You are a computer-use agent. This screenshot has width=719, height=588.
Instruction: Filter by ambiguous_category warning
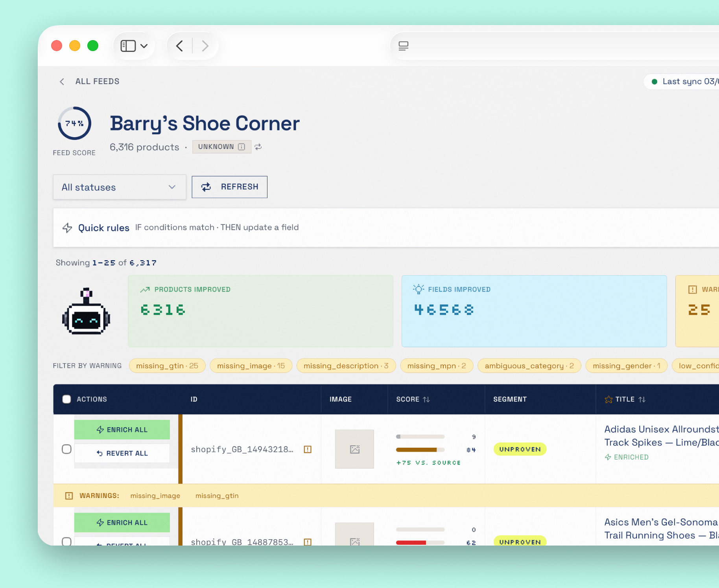[529, 366]
